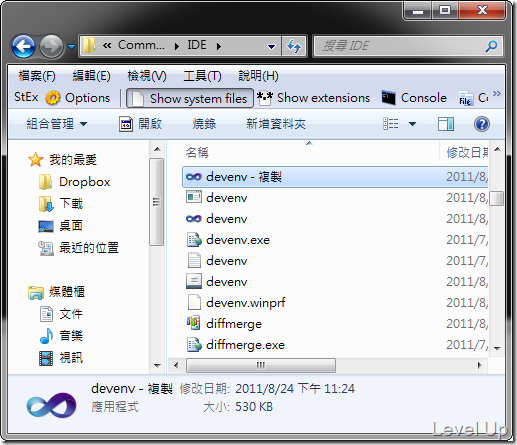Click the file list vertical scrollbar thumb
The width and height of the screenshot is (517, 445).
pos(497,198)
